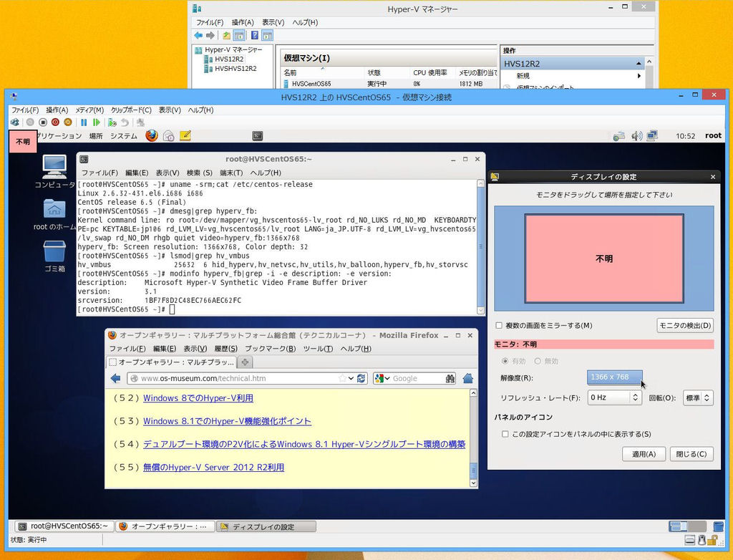Click the Firefox reload icon in URL bar

(361, 379)
